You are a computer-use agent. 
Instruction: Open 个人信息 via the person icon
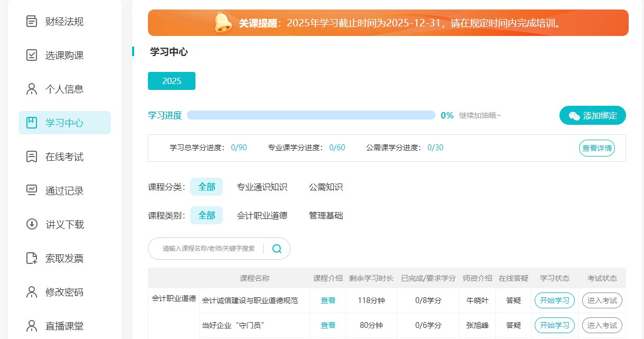click(31, 89)
